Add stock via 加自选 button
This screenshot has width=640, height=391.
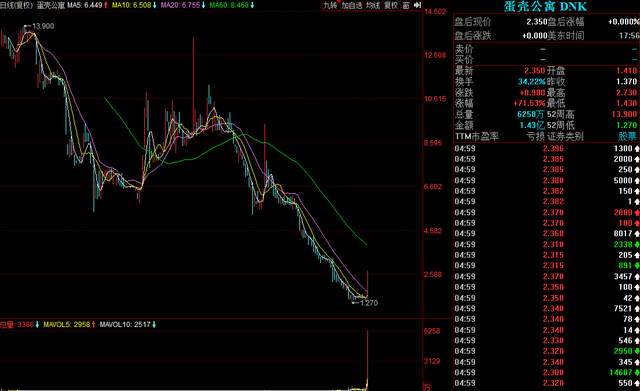click(352, 5)
